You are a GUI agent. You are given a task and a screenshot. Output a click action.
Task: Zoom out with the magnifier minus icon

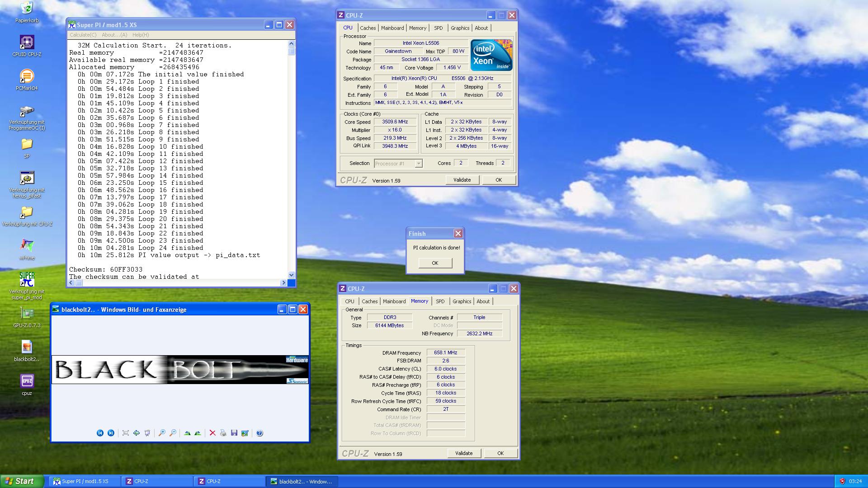click(173, 433)
